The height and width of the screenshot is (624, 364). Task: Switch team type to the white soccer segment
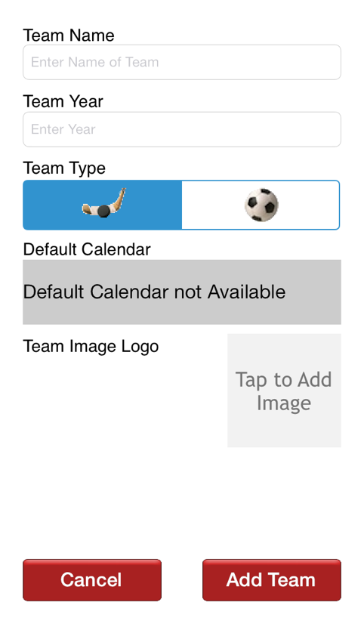(x=261, y=205)
